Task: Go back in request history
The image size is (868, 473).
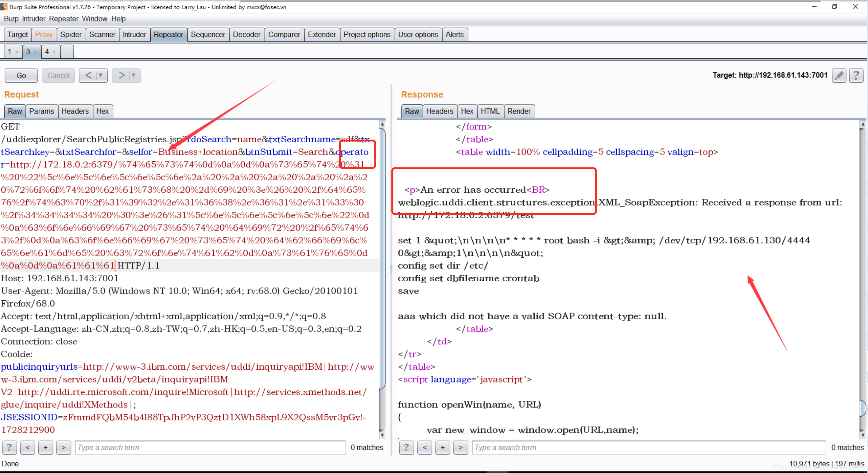Action: click(x=88, y=75)
